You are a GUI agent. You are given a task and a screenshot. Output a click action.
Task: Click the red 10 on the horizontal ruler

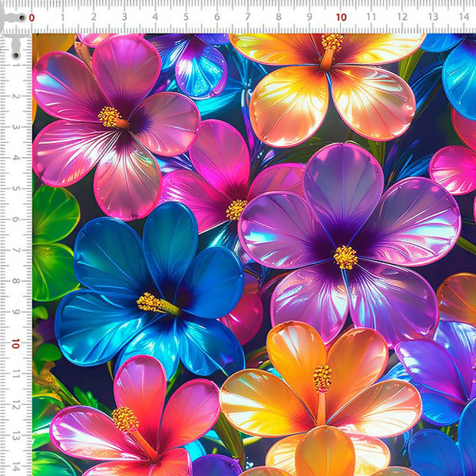pyautogui.click(x=340, y=17)
